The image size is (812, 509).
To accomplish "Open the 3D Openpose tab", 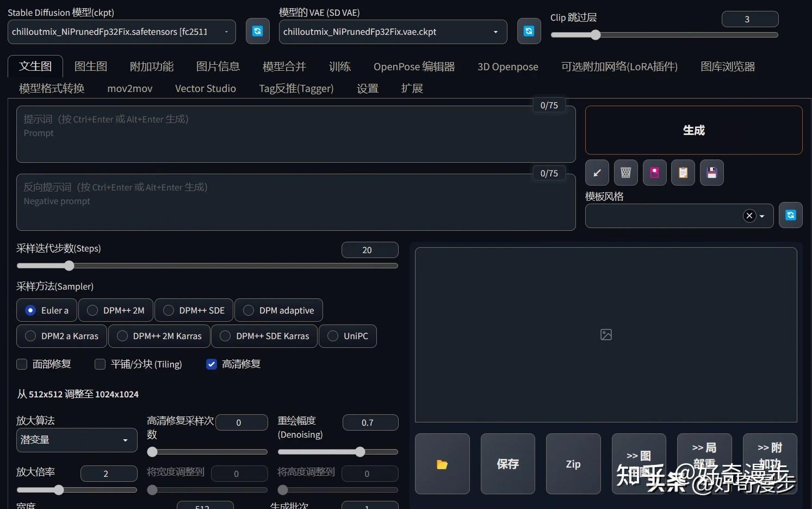I will point(508,66).
